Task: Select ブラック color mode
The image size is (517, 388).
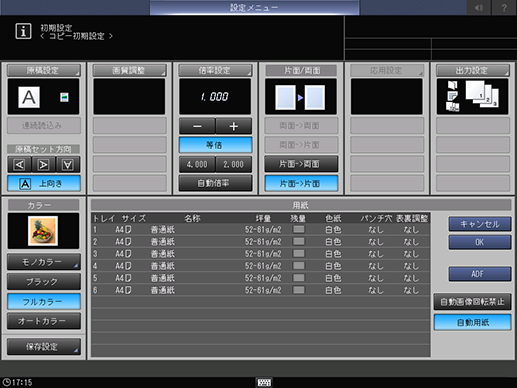Action: click(x=44, y=282)
